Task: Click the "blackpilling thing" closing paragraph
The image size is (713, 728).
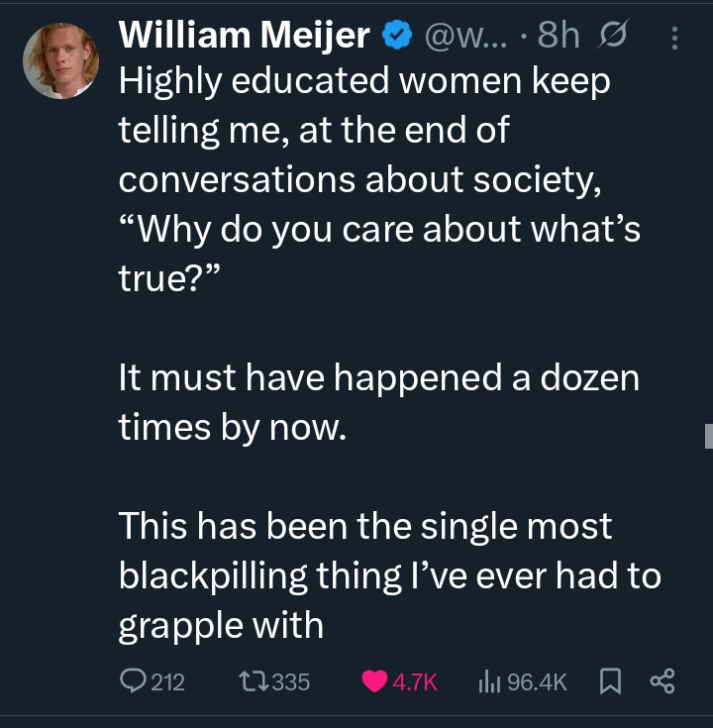Action: coord(386,574)
